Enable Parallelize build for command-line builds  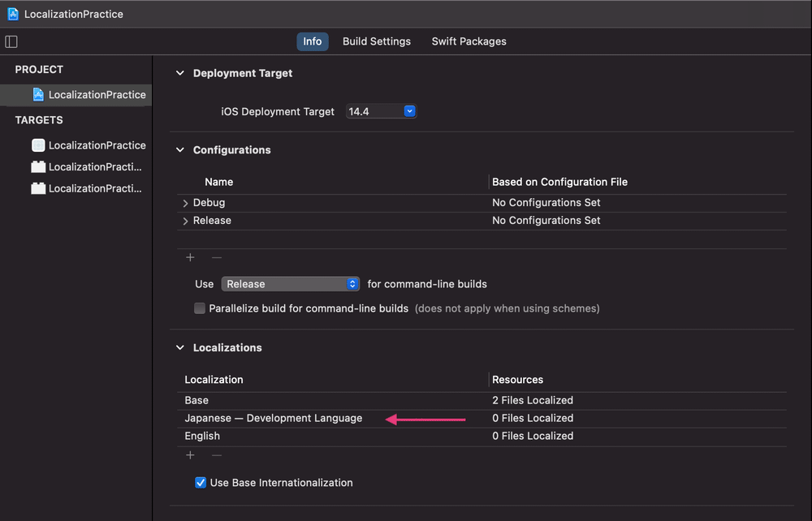pyautogui.click(x=200, y=308)
